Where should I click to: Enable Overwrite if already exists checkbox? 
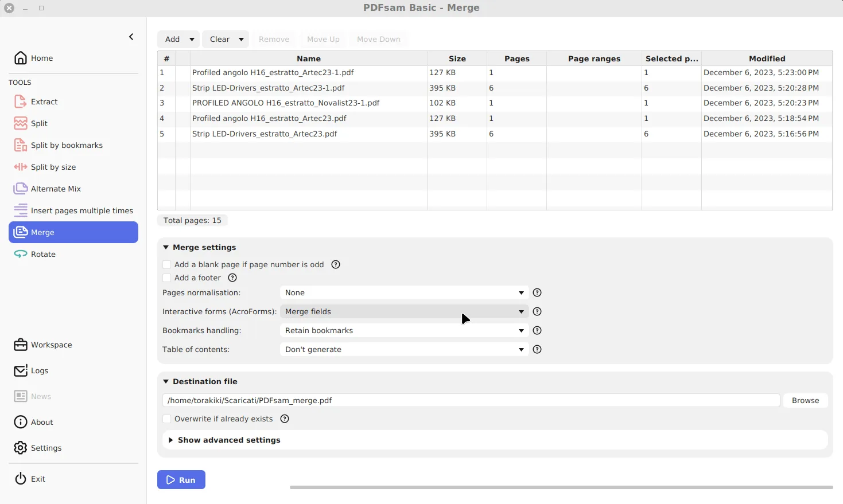click(x=167, y=419)
